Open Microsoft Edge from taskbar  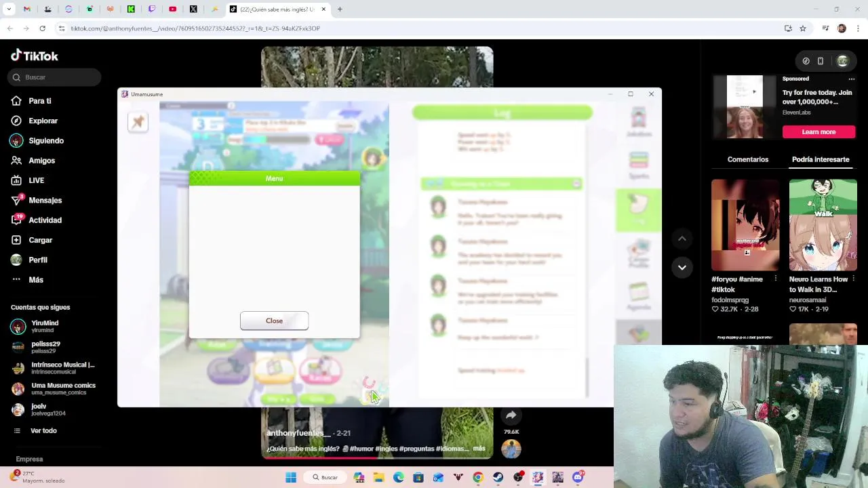click(x=399, y=477)
